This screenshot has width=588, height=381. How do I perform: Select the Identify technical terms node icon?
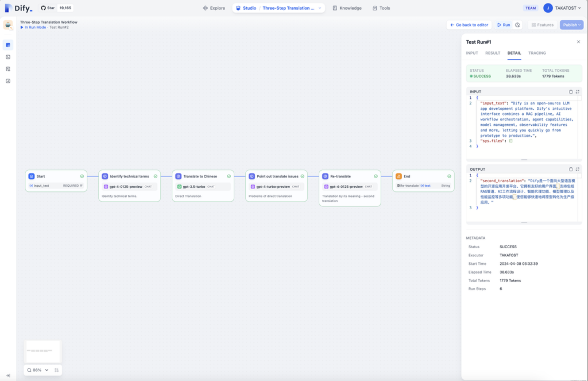click(105, 176)
